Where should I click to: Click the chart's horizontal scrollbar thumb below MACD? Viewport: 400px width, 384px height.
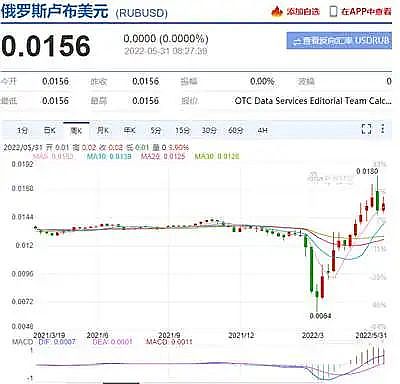(x=121, y=383)
